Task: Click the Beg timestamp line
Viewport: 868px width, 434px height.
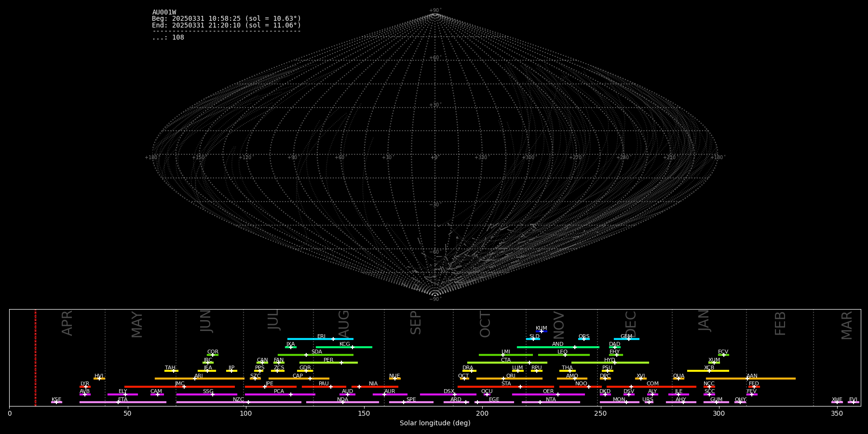Action: pos(227,19)
